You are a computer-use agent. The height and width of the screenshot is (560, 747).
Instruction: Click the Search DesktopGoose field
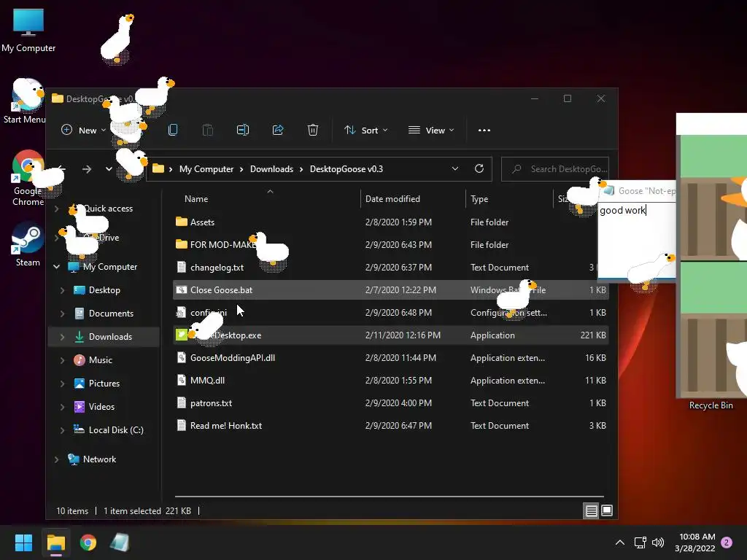pyautogui.click(x=555, y=169)
